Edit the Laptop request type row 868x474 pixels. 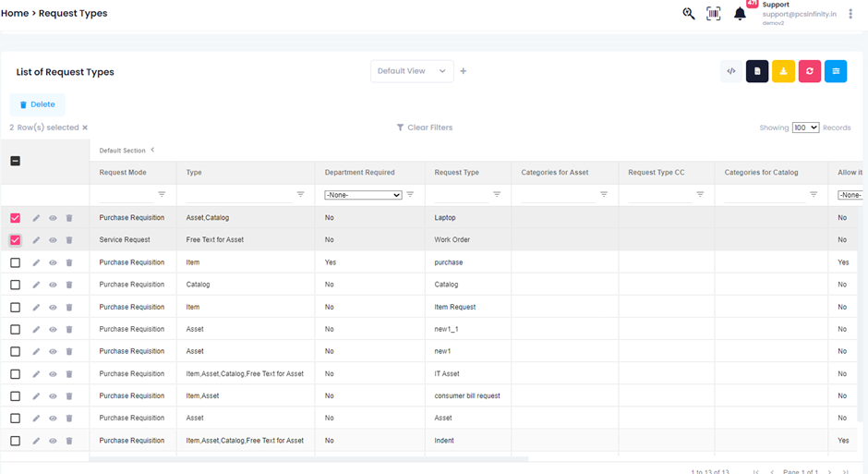pos(36,218)
